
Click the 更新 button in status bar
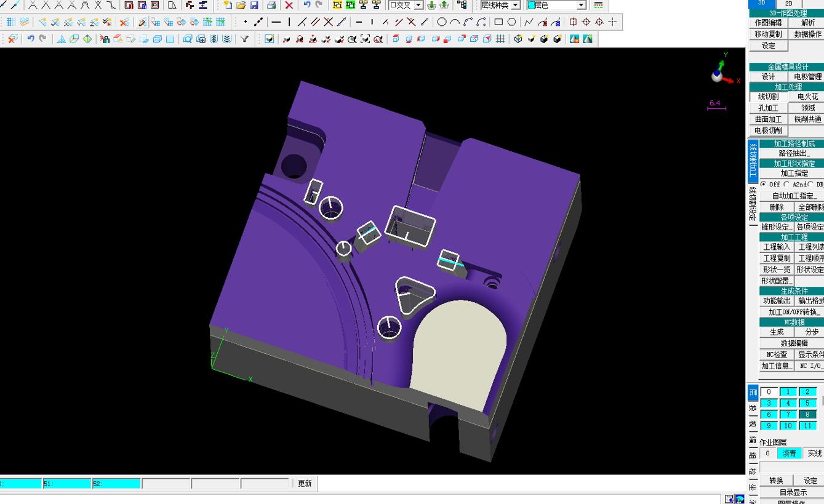tap(305, 484)
